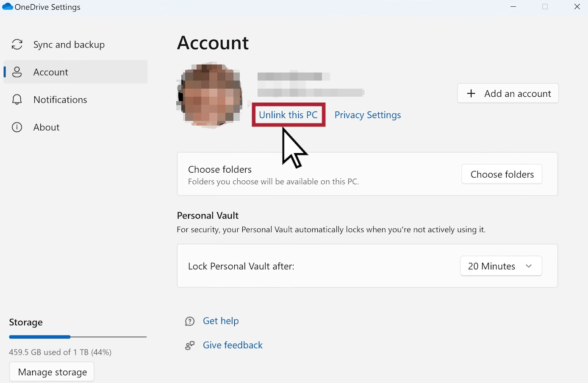This screenshot has width=588, height=383.
Task: Click the Notifications bell icon
Action: coord(17,100)
